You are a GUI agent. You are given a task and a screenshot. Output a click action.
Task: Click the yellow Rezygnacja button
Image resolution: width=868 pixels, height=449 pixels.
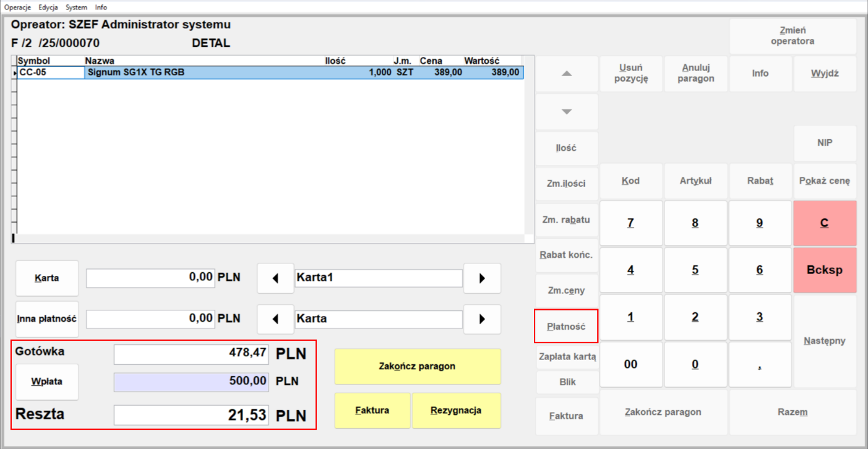[x=456, y=411]
